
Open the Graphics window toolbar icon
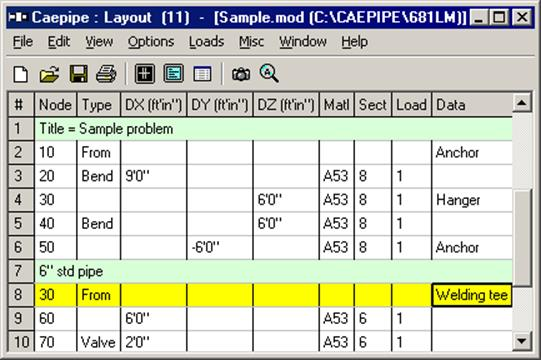coord(145,74)
